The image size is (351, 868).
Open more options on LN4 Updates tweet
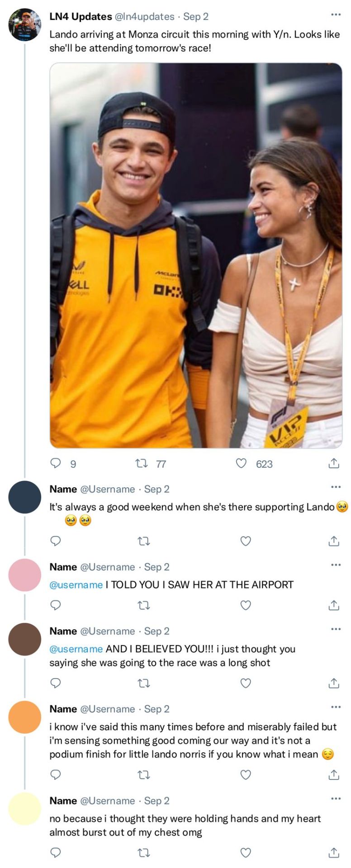point(335,15)
